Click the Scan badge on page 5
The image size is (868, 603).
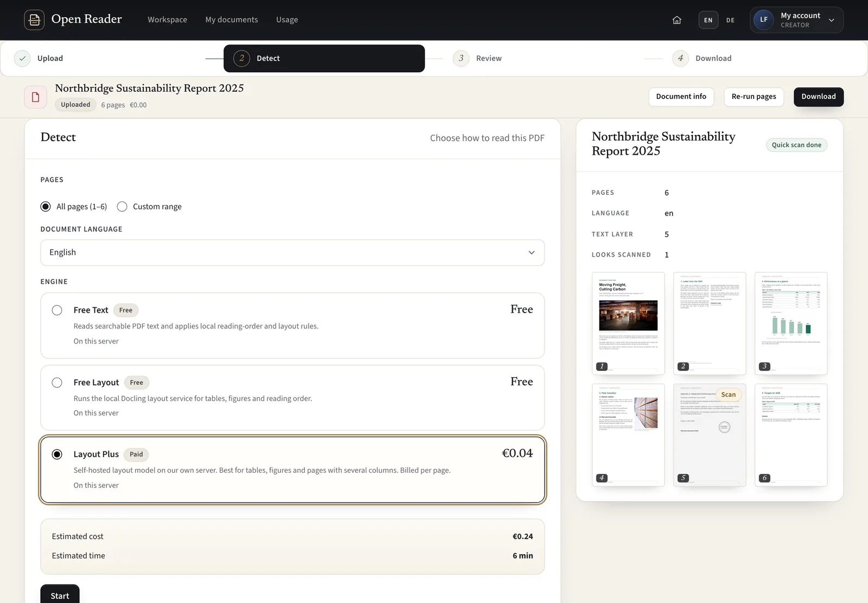(x=728, y=395)
